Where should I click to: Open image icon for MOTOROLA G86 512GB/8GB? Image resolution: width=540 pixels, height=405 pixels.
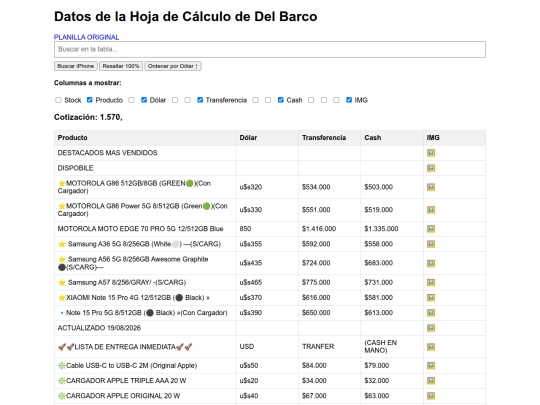tap(431, 187)
